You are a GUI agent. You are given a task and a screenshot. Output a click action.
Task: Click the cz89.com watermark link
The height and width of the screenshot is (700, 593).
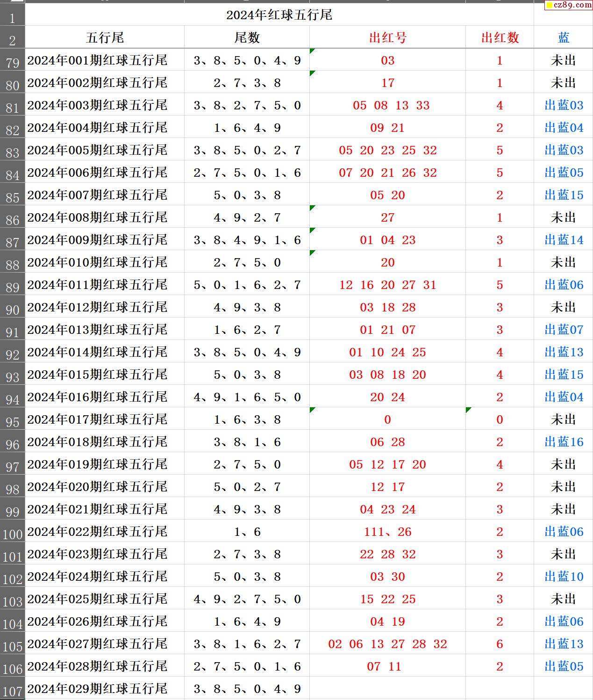pos(569,5)
